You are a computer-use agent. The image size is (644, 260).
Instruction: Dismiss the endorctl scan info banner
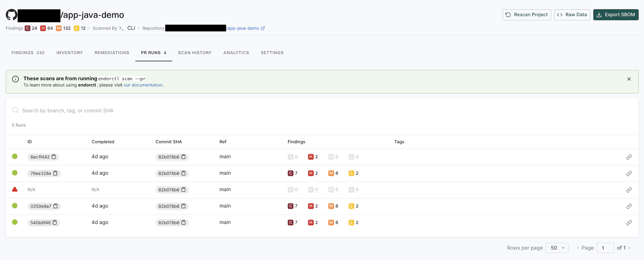[x=629, y=79]
